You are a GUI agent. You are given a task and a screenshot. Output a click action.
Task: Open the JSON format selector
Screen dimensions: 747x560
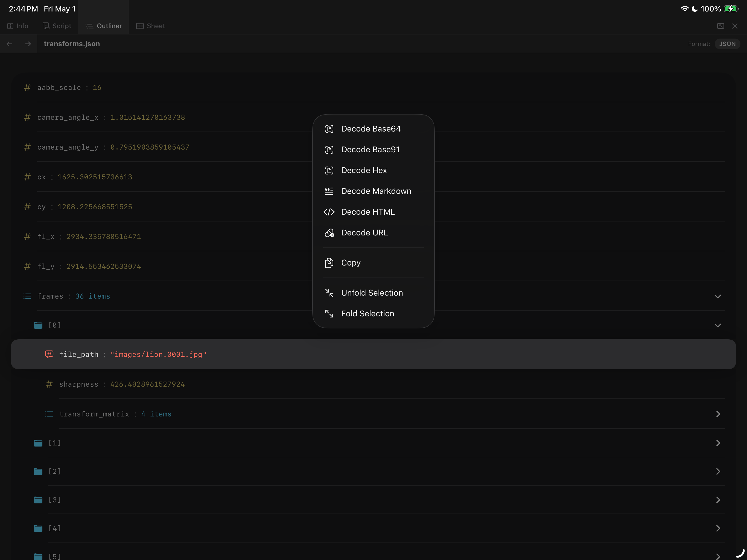727,44
